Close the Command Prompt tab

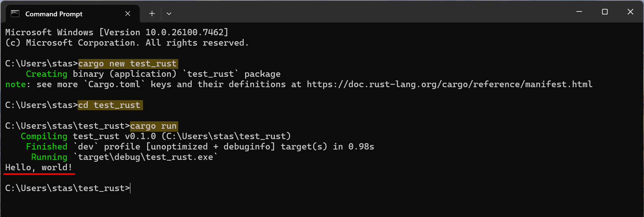pos(128,14)
